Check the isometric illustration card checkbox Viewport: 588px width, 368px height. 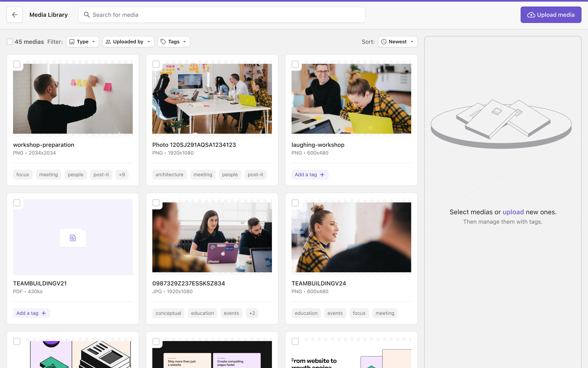point(17,341)
